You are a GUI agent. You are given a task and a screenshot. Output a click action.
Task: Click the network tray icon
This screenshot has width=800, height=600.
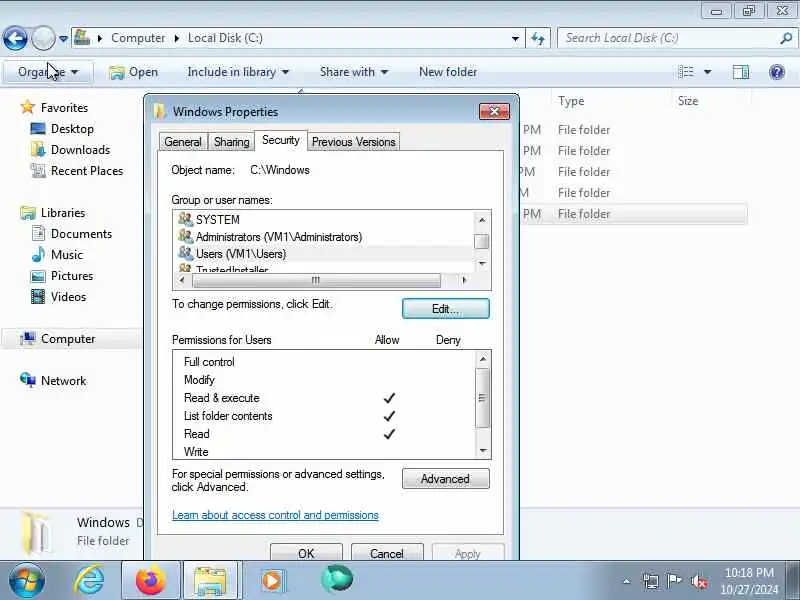651,581
